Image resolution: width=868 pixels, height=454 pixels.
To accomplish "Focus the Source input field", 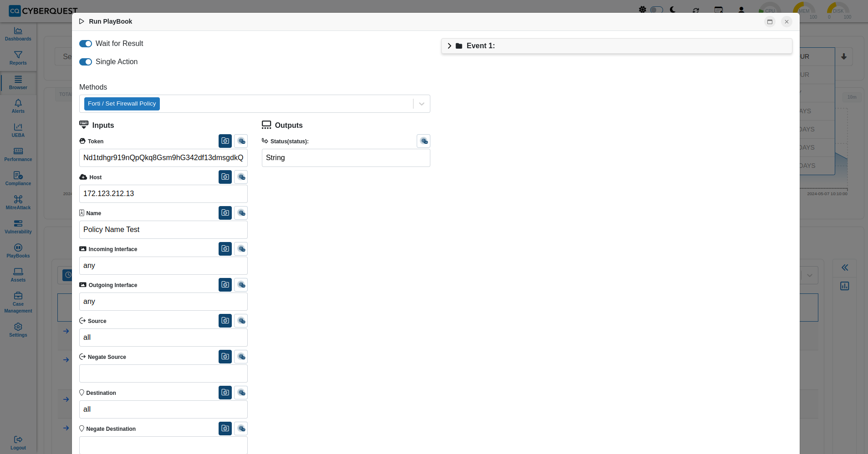I will tap(163, 338).
